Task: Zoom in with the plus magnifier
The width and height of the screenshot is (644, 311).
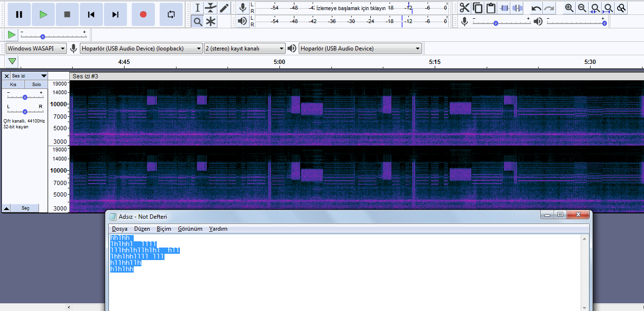Action: pyautogui.click(x=569, y=8)
